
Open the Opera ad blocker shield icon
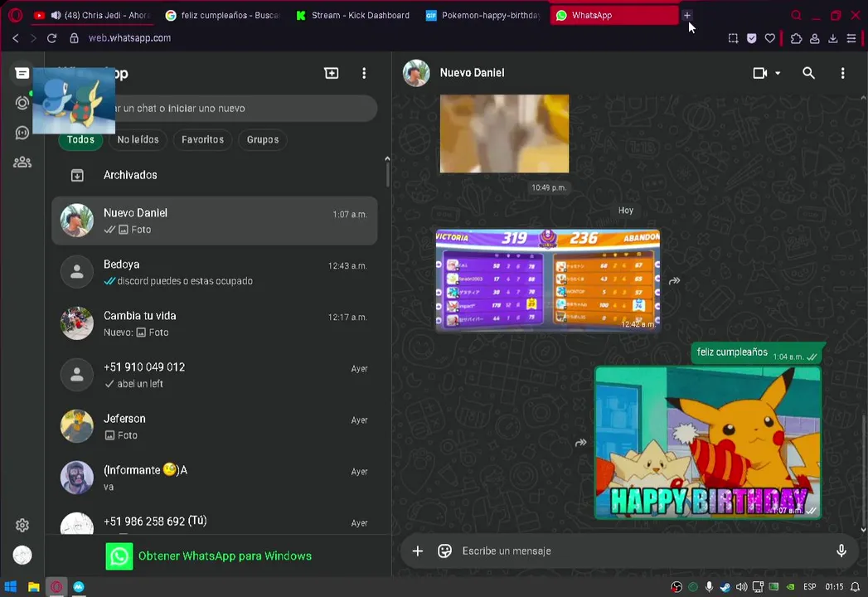(751, 38)
